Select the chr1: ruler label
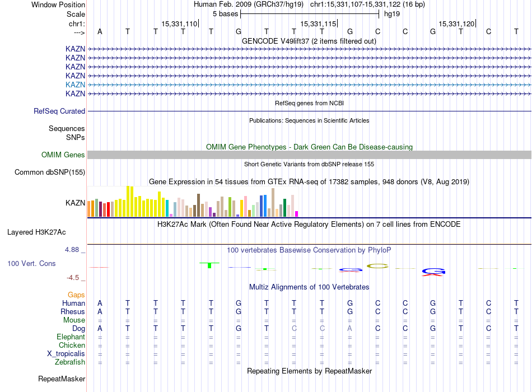This screenshot has width=532, height=392. 77,24
